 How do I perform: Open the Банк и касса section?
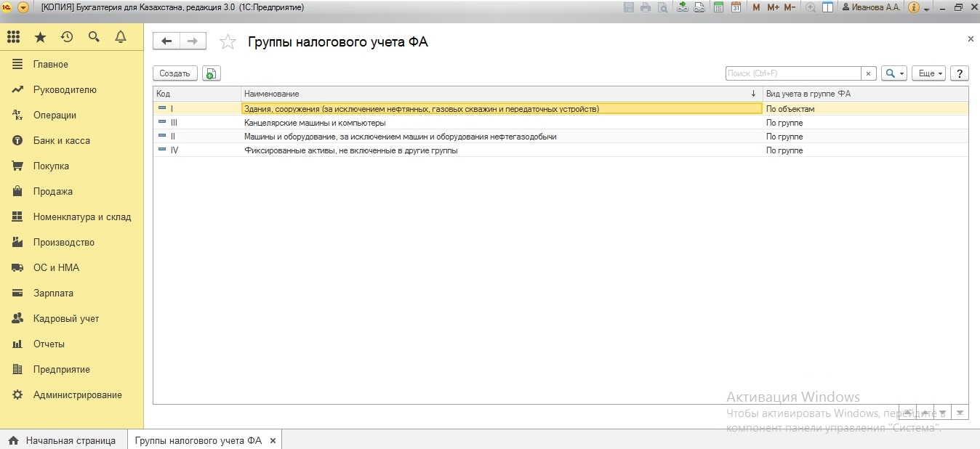[x=62, y=140]
